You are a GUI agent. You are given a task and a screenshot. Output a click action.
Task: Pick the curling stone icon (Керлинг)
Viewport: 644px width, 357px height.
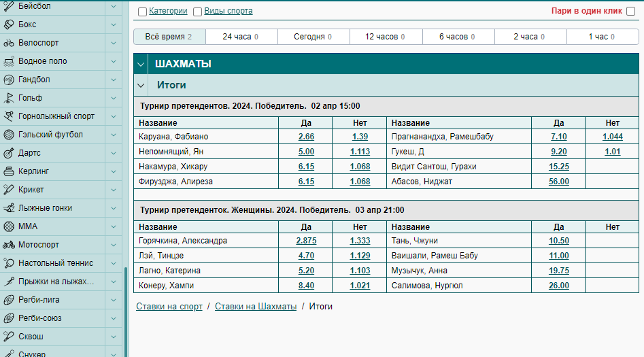[9, 171]
